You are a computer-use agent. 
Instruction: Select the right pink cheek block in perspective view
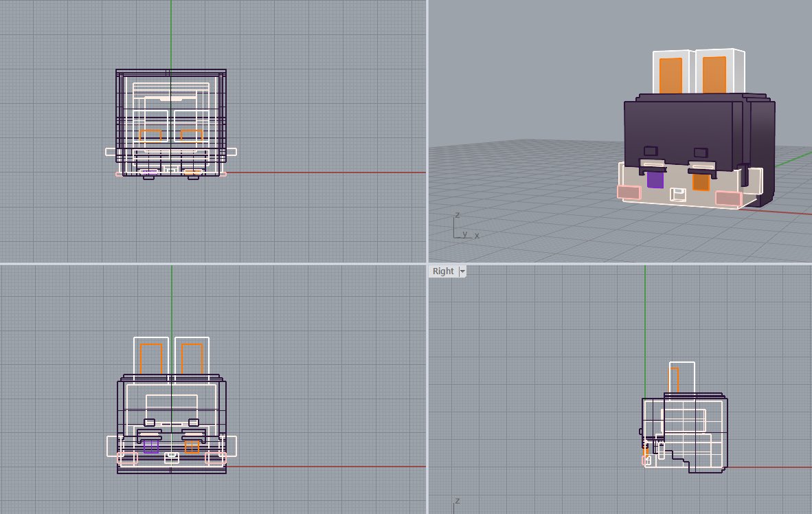click(728, 199)
